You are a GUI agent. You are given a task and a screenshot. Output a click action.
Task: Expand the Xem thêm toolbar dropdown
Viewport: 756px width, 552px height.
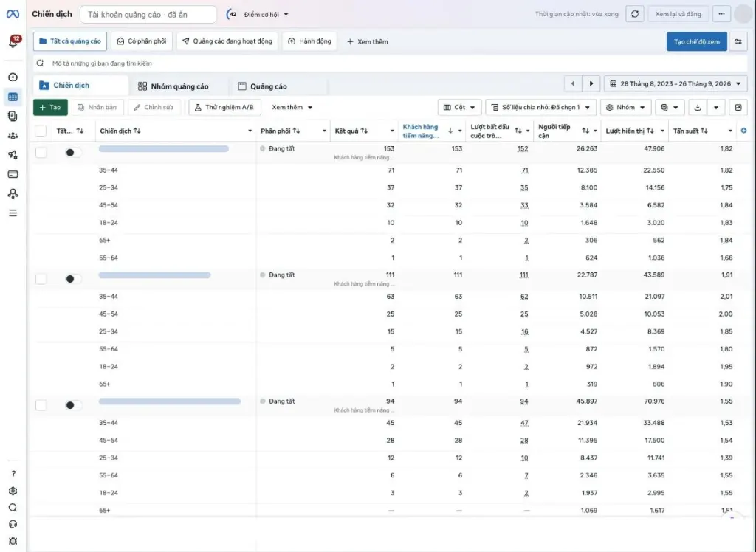pyautogui.click(x=292, y=108)
